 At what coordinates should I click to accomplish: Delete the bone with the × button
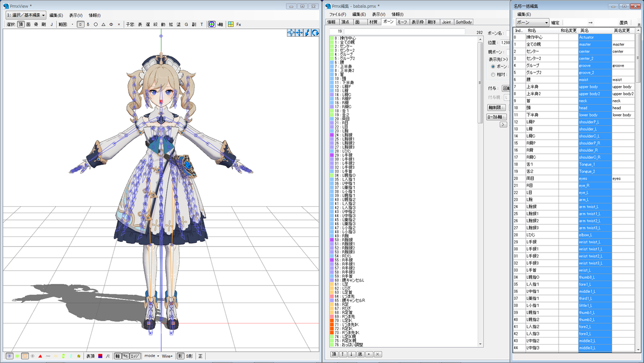pyautogui.click(x=378, y=354)
